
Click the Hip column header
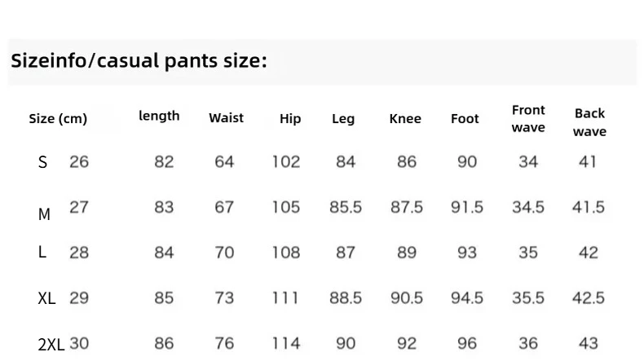[x=290, y=119]
